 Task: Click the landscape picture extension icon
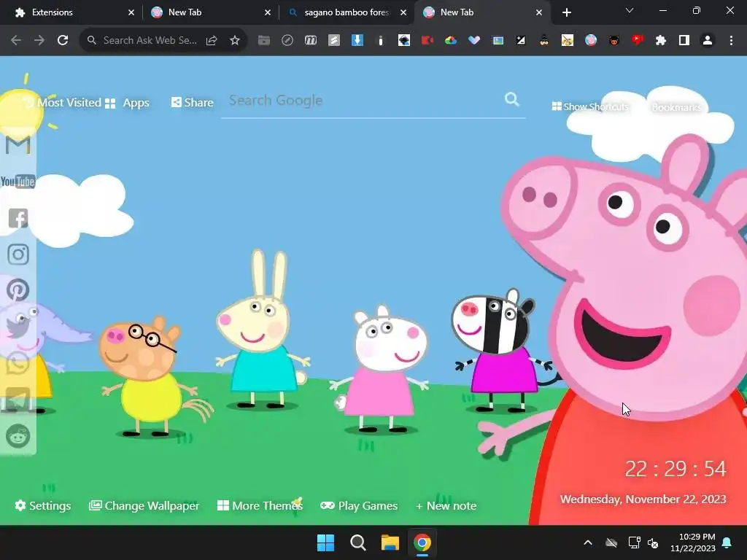[498, 41]
